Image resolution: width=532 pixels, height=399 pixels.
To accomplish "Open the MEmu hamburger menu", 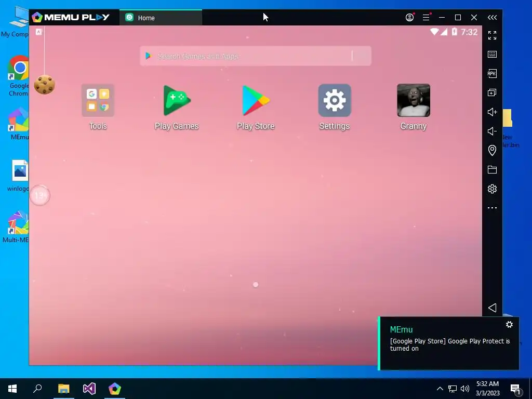I will point(426,17).
